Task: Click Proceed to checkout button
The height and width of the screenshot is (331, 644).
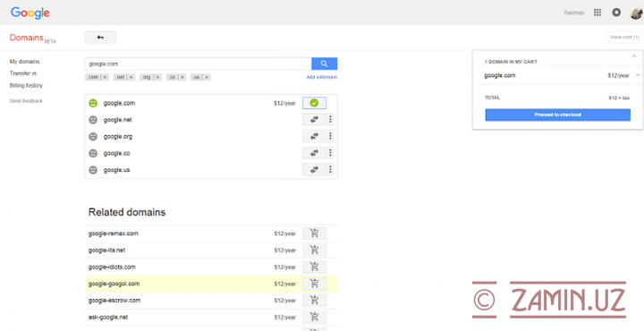Action: pos(558,115)
